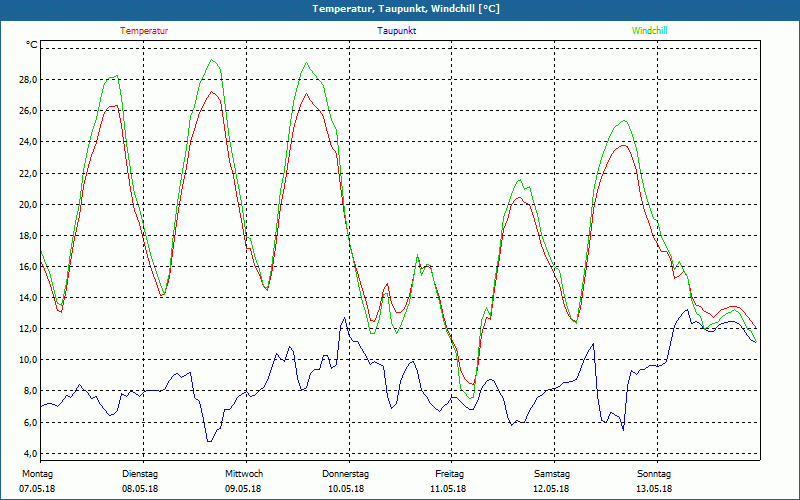Click the Mittwoch day label
800x500 pixels.
[x=244, y=474]
